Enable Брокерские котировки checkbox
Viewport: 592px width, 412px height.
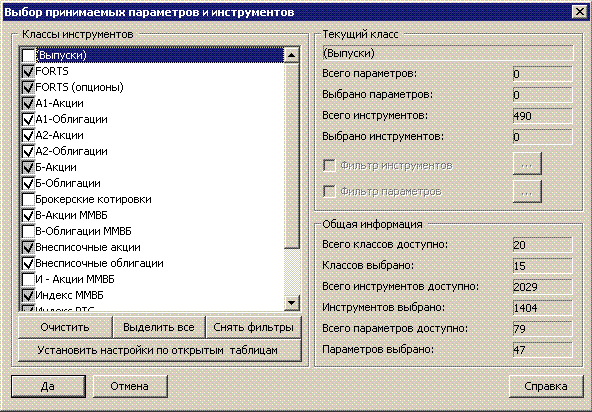[28, 199]
